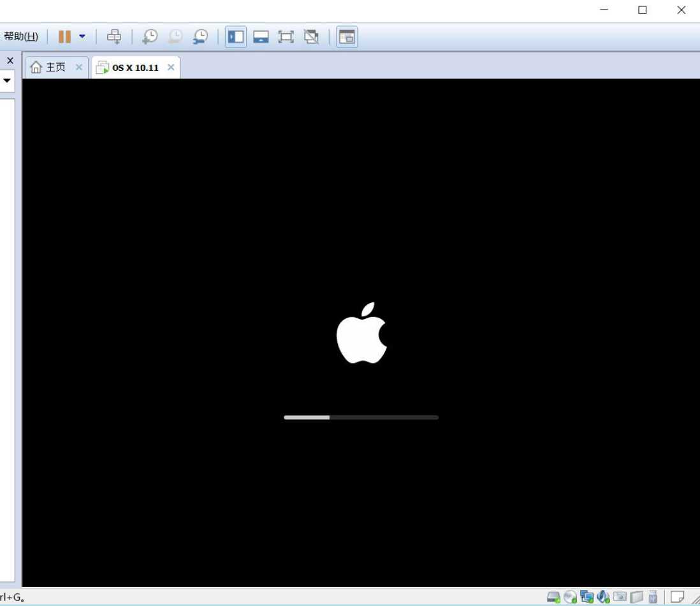Close the VMware window
This screenshot has width=700, height=606.
[682, 10]
